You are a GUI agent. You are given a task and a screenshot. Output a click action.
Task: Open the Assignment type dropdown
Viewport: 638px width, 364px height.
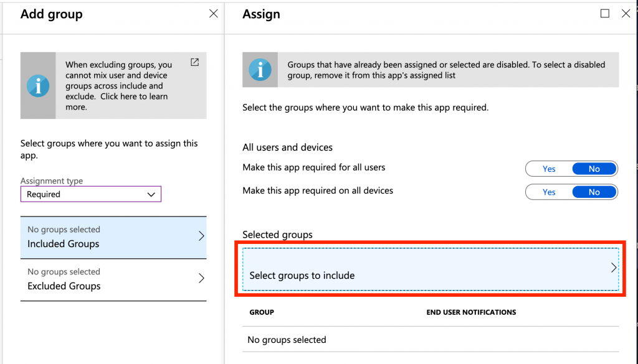tap(91, 194)
